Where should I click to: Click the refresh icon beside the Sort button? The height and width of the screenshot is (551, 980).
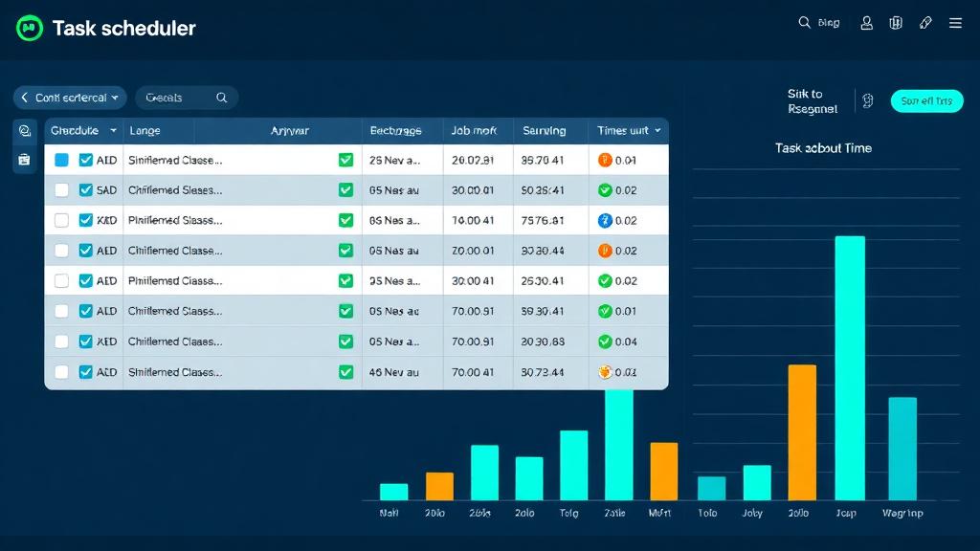(x=868, y=99)
